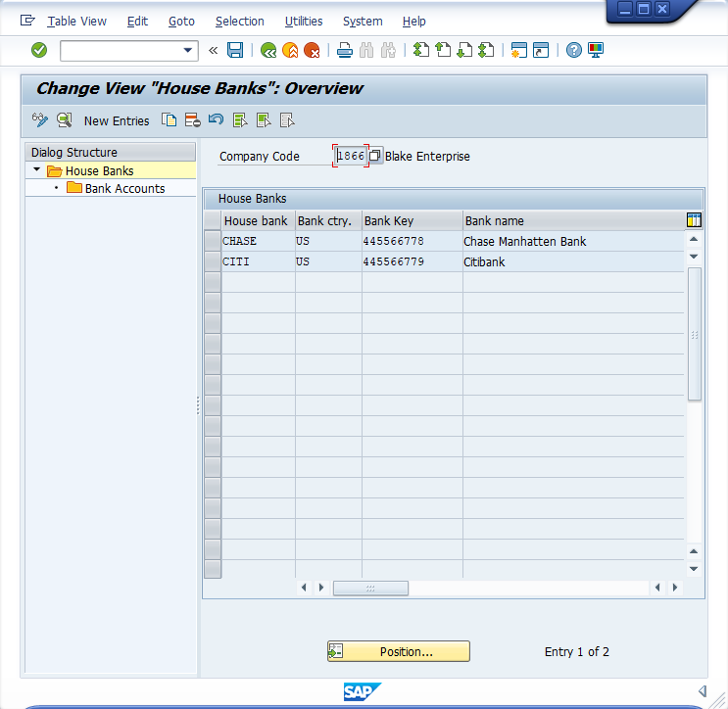Click the Save floppy disk icon

[235, 50]
